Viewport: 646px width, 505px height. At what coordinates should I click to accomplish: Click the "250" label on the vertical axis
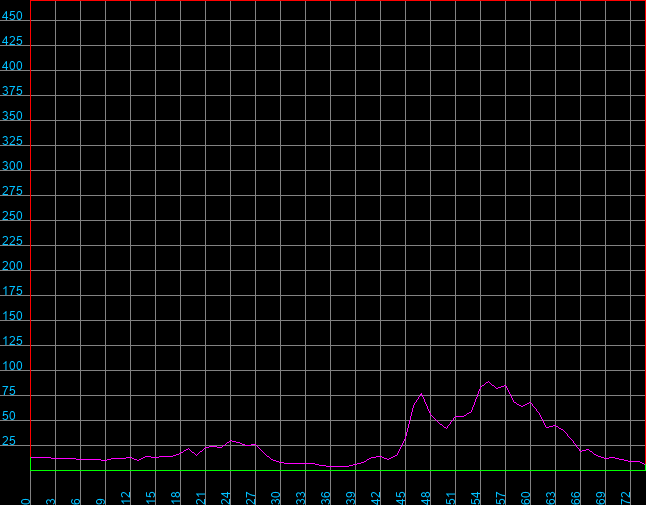pyautogui.click(x=12, y=216)
